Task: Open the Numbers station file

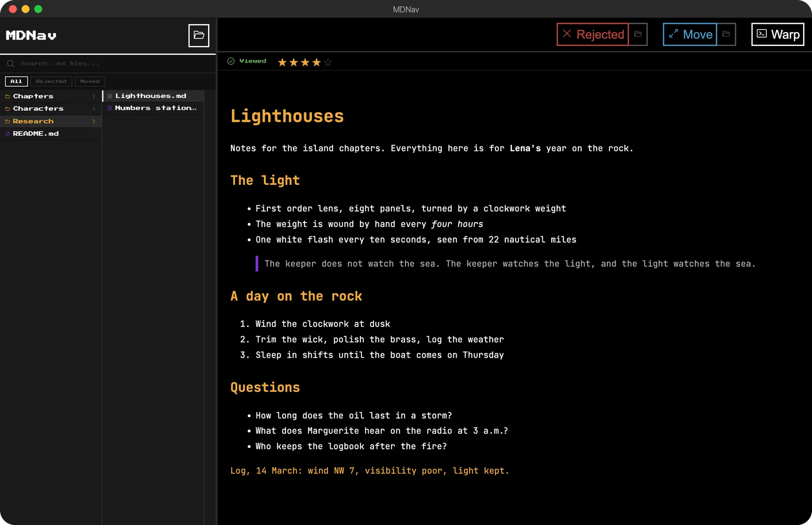Action: [x=153, y=108]
